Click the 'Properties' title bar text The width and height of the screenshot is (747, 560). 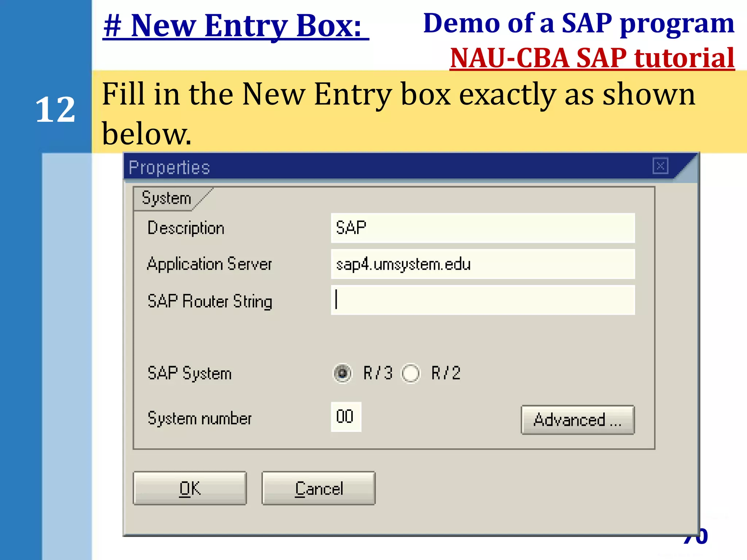[x=169, y=168]
